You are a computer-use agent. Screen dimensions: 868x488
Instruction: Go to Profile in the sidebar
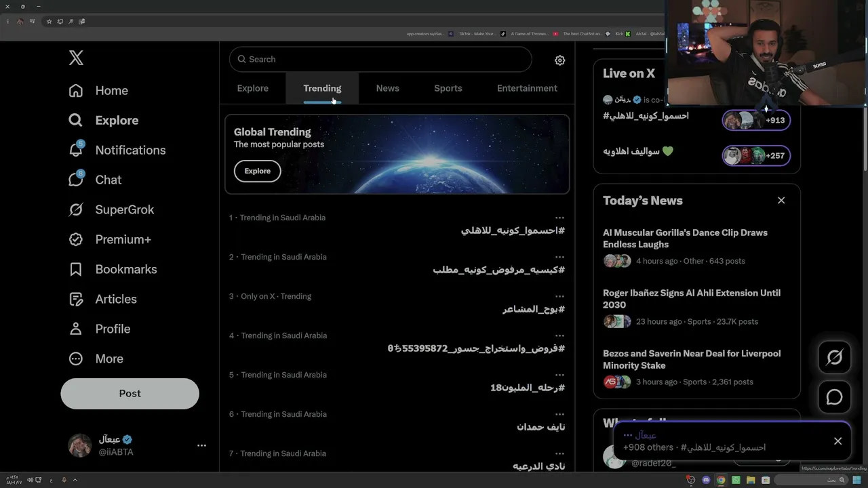coord(99,329)
